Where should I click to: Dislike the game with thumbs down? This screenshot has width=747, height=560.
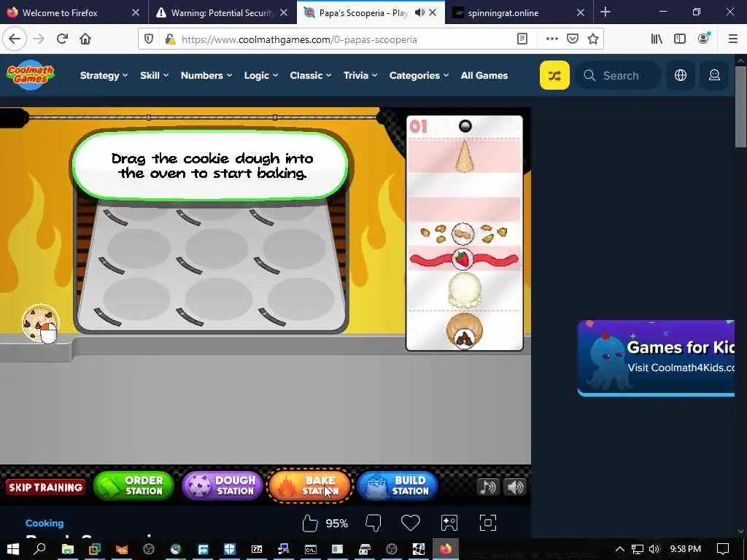[x=373, y=524]
